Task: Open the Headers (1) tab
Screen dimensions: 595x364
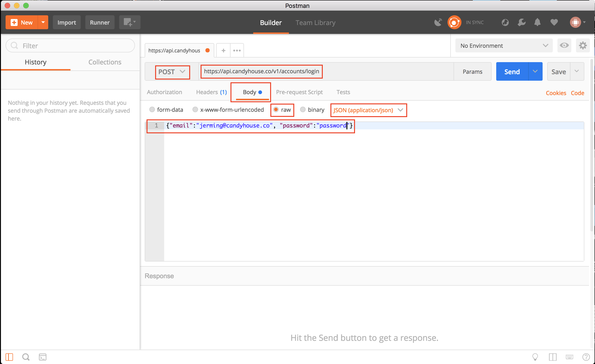Action: (211, 92)
